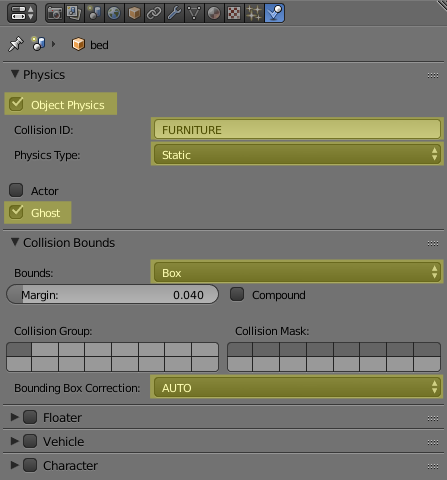Click the Margin value slider

tap(112, 294)
